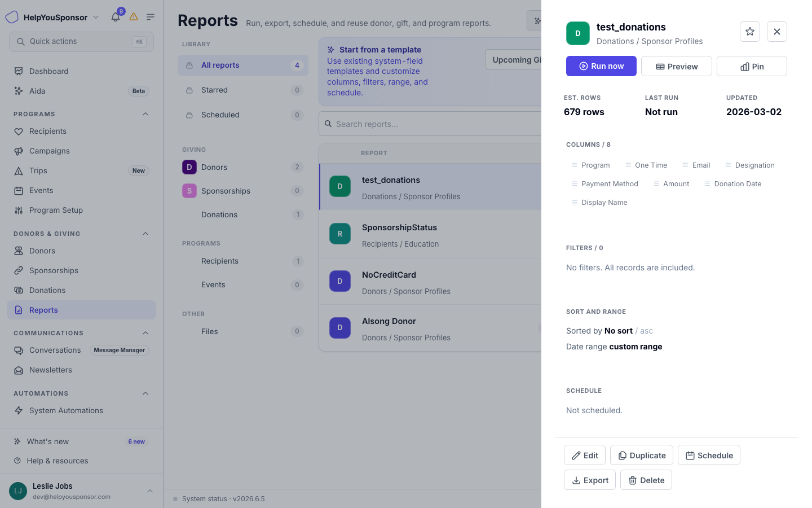Click the Designation column drag handle

click(728, 165)
